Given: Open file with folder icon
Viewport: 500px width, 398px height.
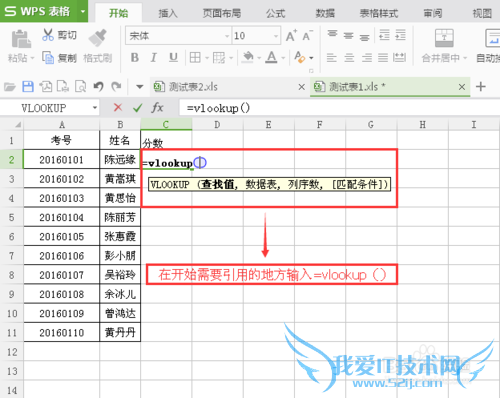Looking at the screenshot, I should [10, 87].
